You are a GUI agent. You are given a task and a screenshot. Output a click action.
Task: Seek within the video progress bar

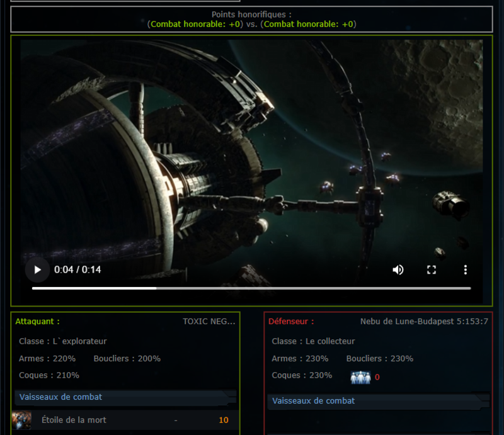tap(251, 288)
